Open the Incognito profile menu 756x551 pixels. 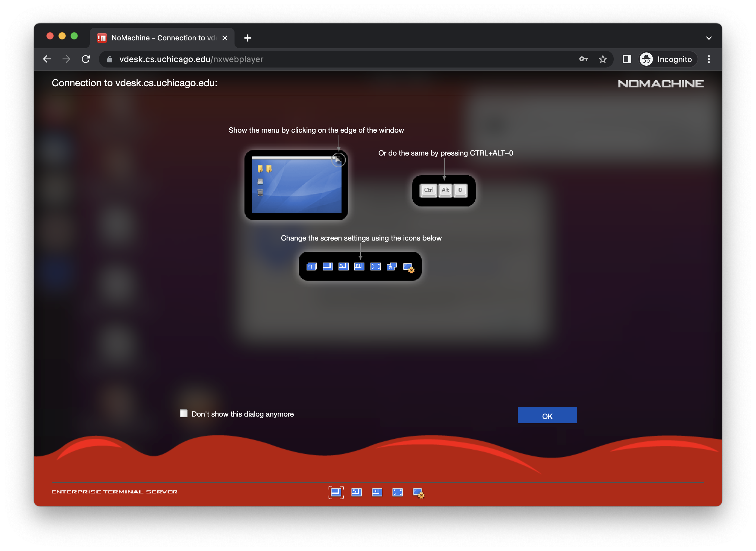(x=667, y=59)
